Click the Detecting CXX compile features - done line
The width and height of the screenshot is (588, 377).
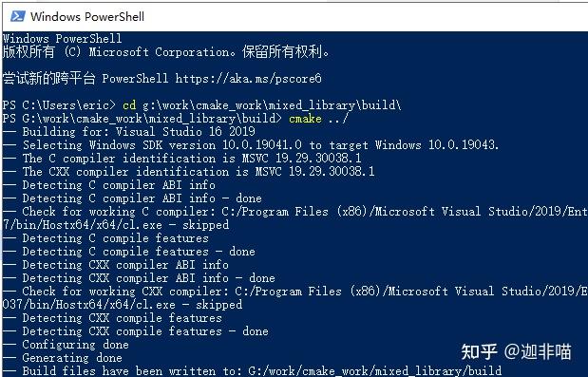coord(136,331)
